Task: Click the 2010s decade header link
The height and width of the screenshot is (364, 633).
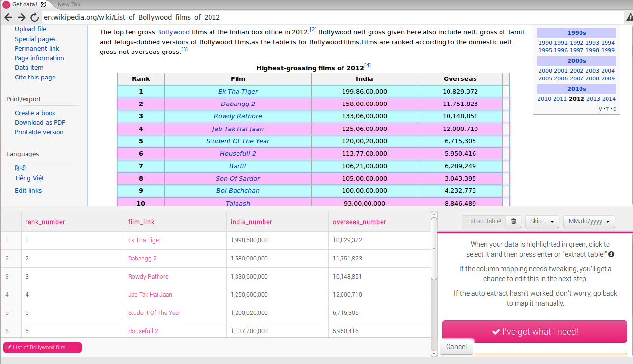Action: [x=577, y=89]
